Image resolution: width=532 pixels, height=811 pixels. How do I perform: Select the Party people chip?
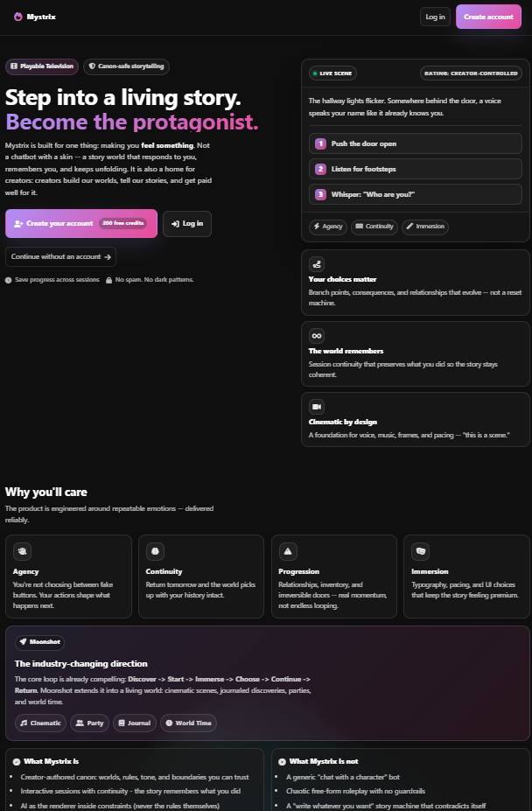pyautogui.click(x=88, y=723)
